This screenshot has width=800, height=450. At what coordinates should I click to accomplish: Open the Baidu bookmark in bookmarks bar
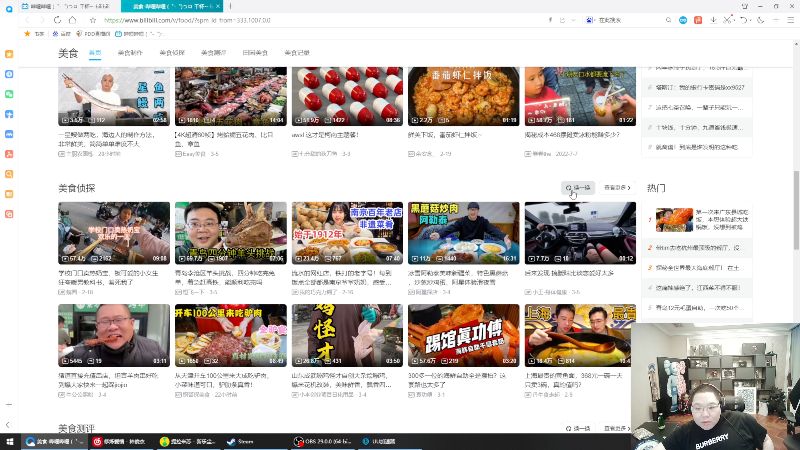tap(61, 34)
